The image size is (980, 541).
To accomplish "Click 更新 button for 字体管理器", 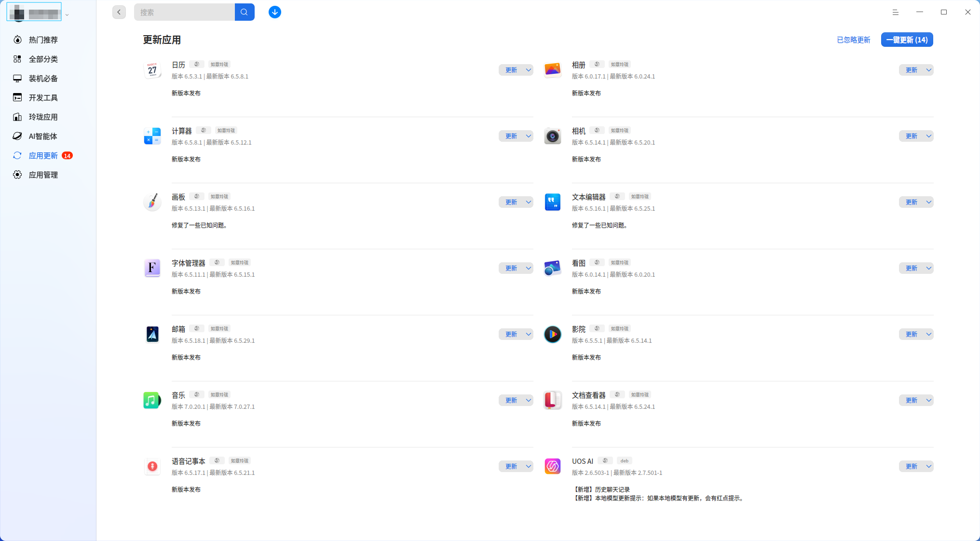I will pos(511,268).
